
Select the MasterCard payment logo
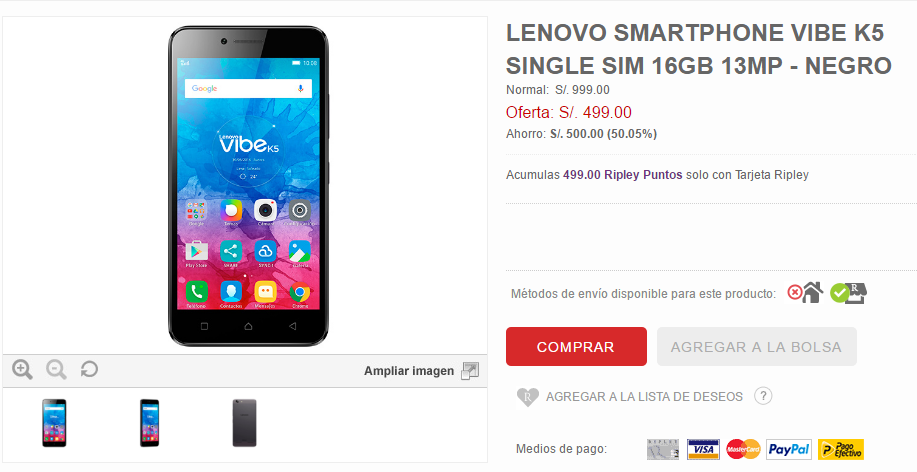[x=743, y=449]
